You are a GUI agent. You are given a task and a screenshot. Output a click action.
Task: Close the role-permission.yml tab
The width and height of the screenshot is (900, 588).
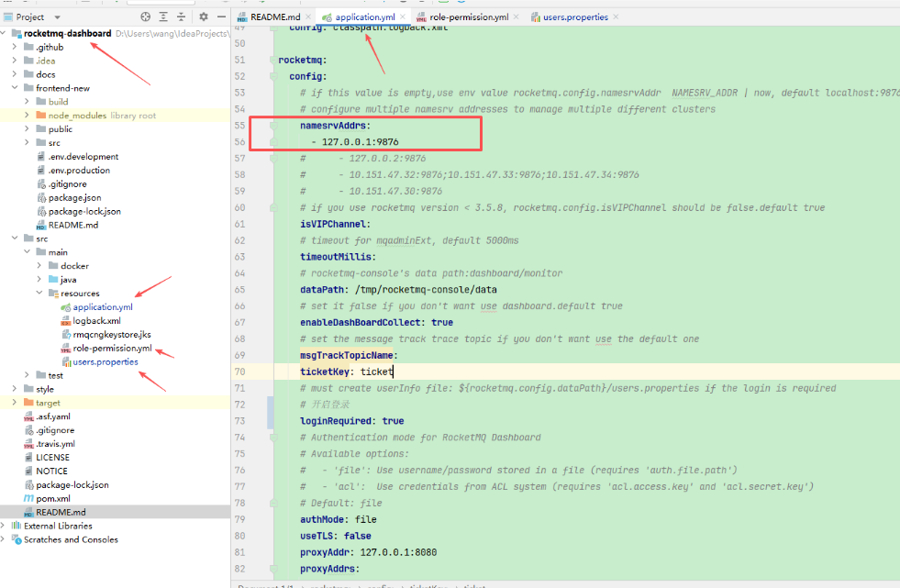[516, 17]
